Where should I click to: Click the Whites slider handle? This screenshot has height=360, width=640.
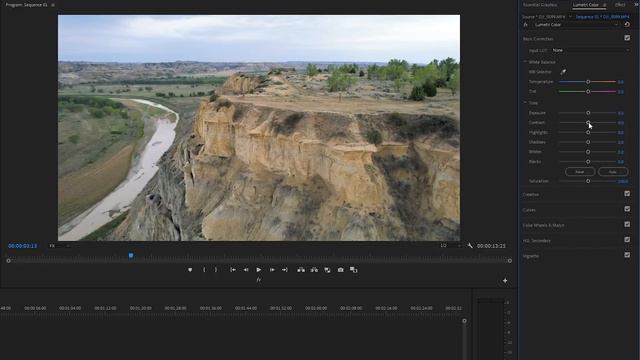pos(588,152)
